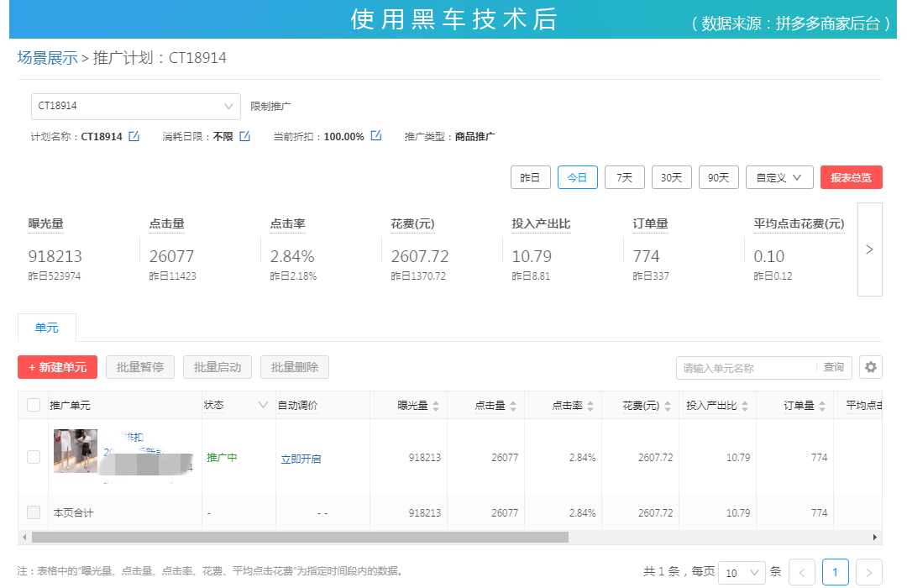The image size is (907, 588).
Task: Switch to the 单元 tab
Action: [47, 328]
